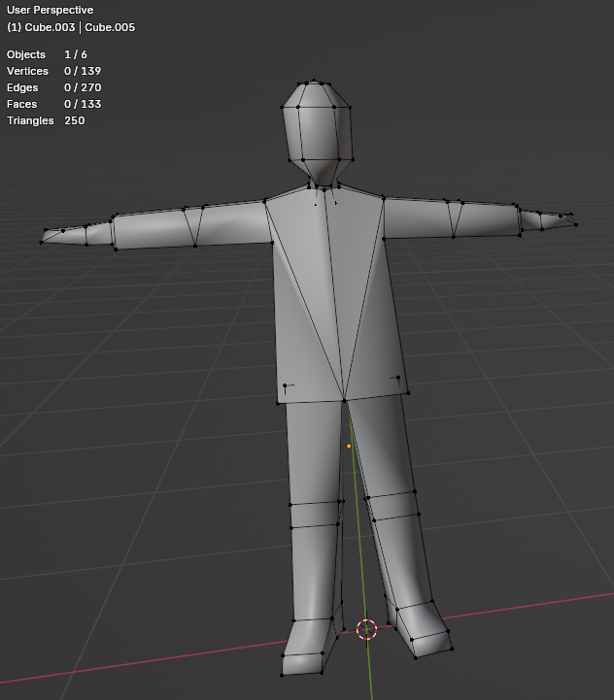Click the '(1) Cube.003 | Cube.005' object name text
The width and height of the screenshot is (614, 700).
(x=71, y=27)
